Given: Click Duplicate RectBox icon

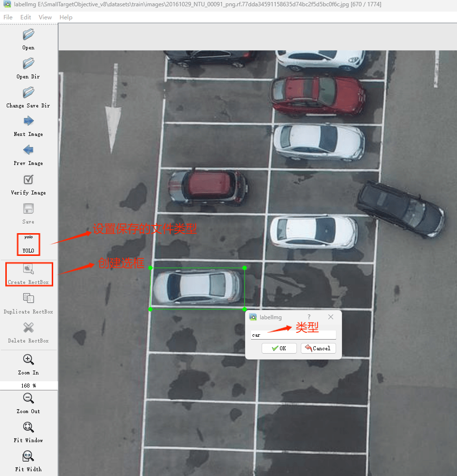Looking at the screenshot, I should [29, 299].
